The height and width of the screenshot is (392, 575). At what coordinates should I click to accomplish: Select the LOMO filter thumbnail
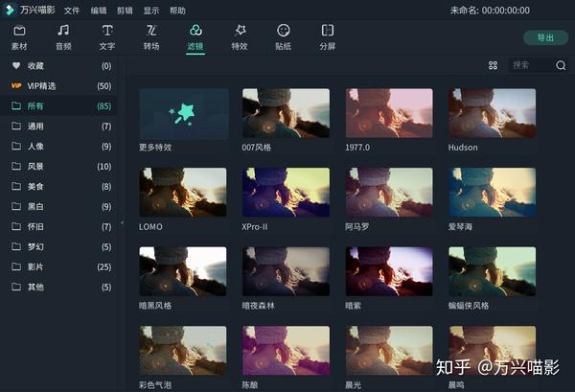coord(183,192)
